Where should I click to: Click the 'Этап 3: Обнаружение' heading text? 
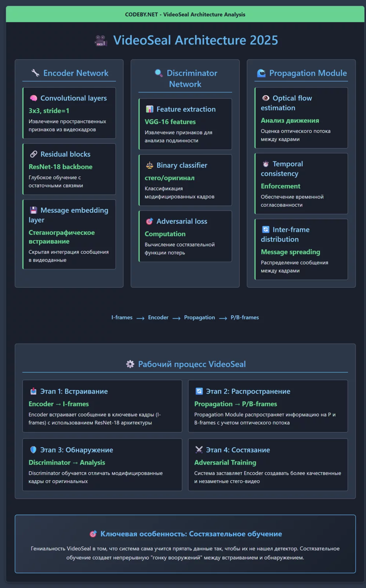coord(76,450)
